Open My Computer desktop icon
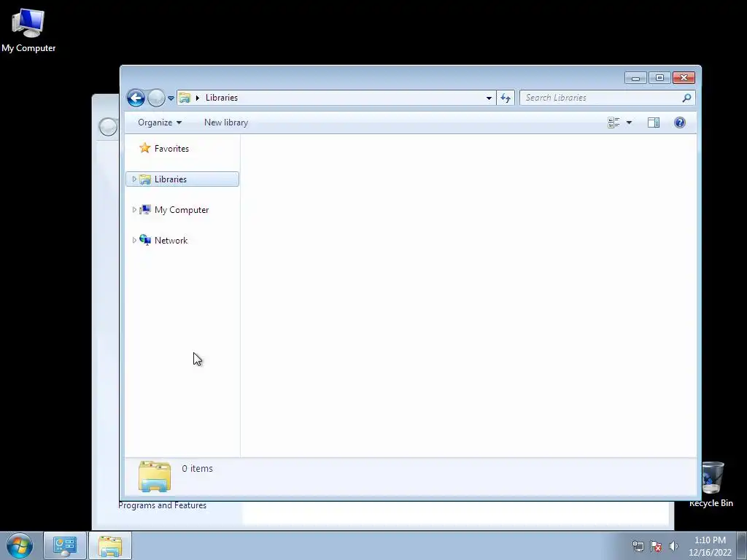The image size is (747, 560). point(28,29)
